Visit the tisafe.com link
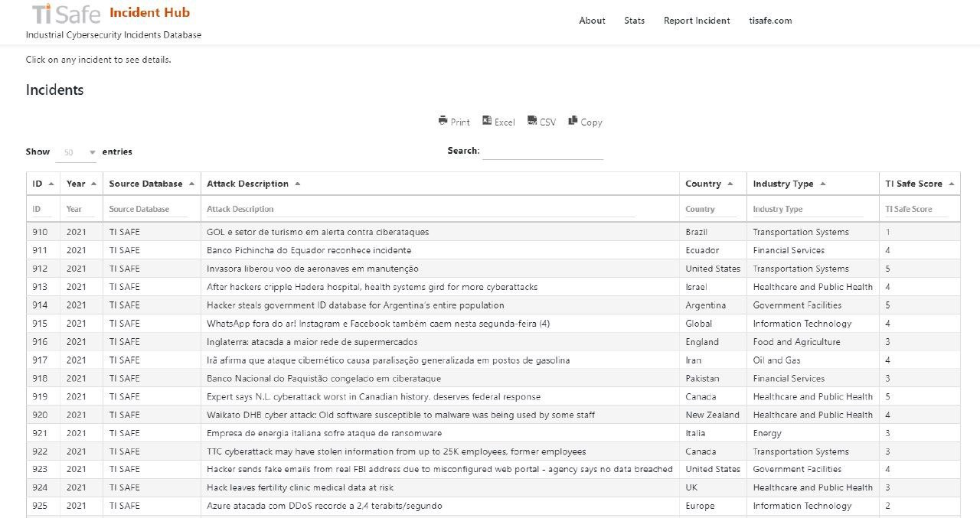 [x=770, y=21]
